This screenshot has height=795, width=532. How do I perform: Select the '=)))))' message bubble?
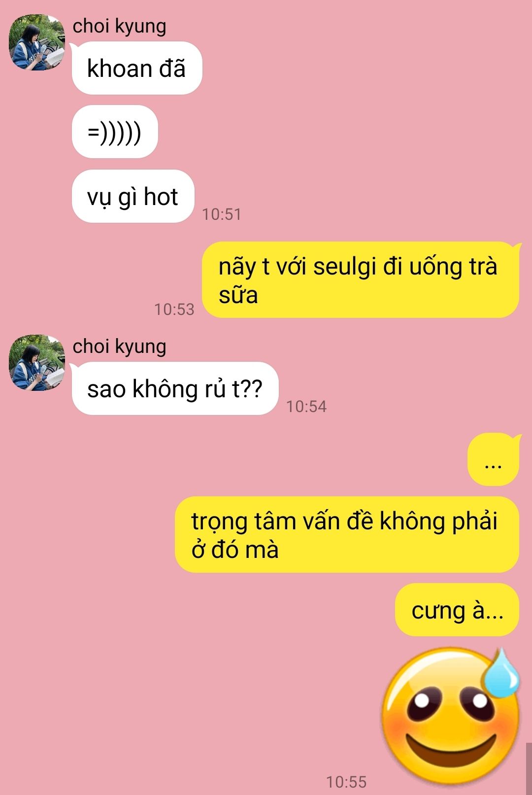pyautogui.click(x=115, y=132)
